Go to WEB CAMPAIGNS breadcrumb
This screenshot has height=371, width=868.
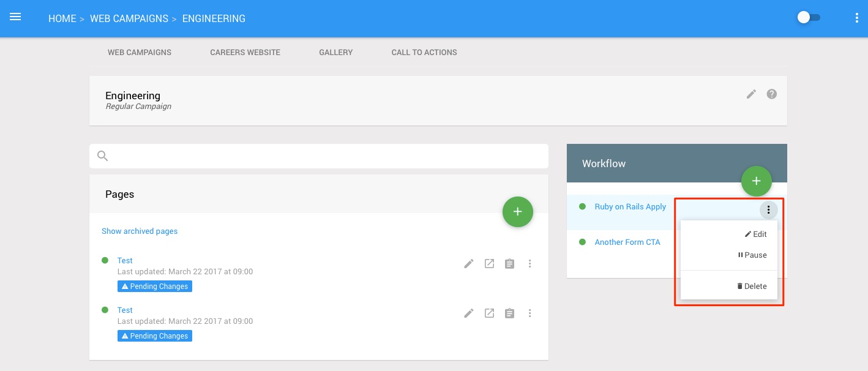coord(129,18)
